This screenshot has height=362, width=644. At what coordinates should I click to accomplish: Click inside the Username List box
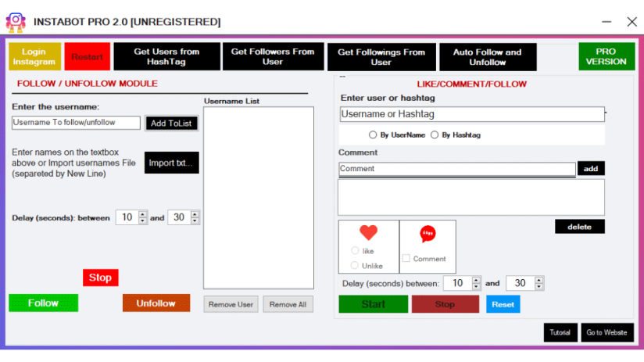click(x=259, y=198)
